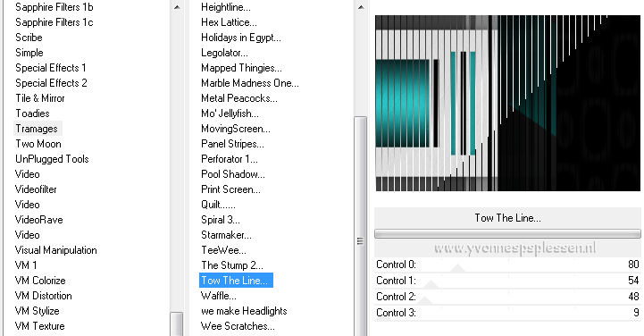The height and width of the screenshot is (336, 644).
Task: Pick the UnPlugged Tools category
Action: pyautogui.click(x=52, y=159)
